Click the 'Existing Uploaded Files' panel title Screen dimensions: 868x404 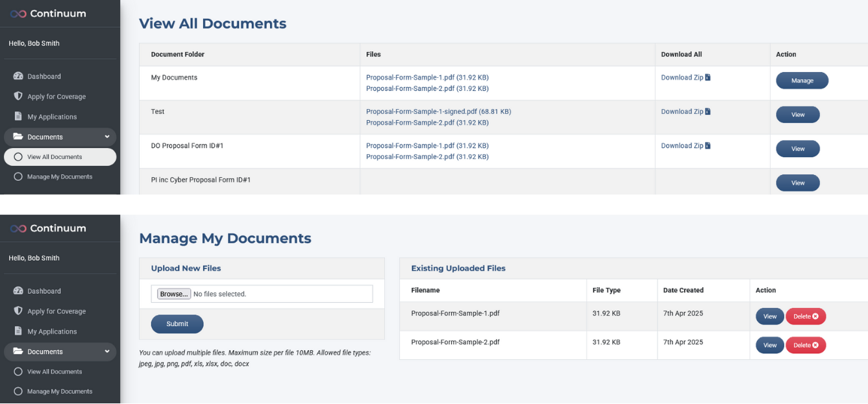[x=458, y=268]
